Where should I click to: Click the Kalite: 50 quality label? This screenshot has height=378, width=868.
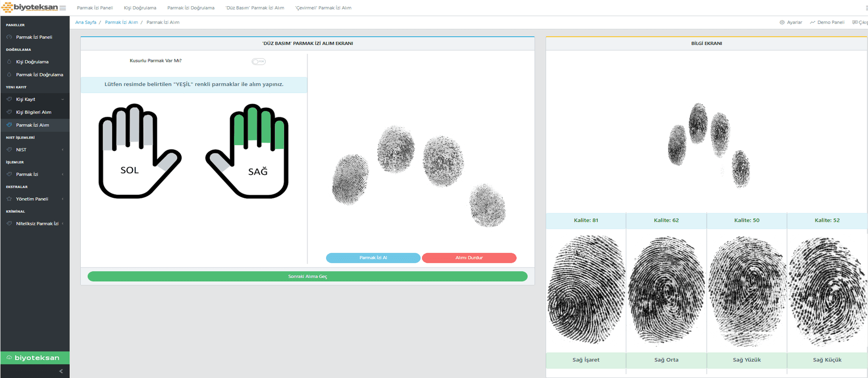[x=747, y=220]
